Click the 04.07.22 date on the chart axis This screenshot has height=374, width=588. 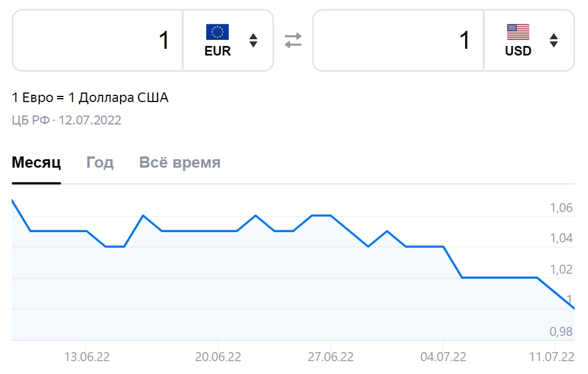point(443,357)
